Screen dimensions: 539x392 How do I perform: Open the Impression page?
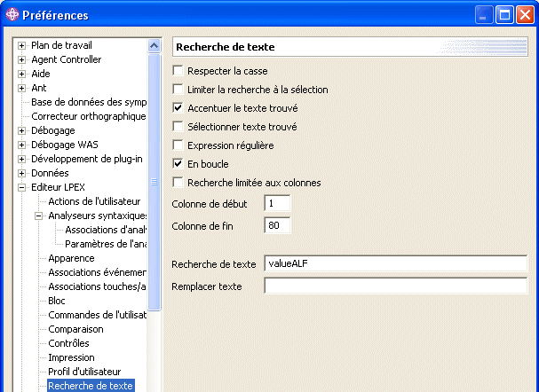71,357
